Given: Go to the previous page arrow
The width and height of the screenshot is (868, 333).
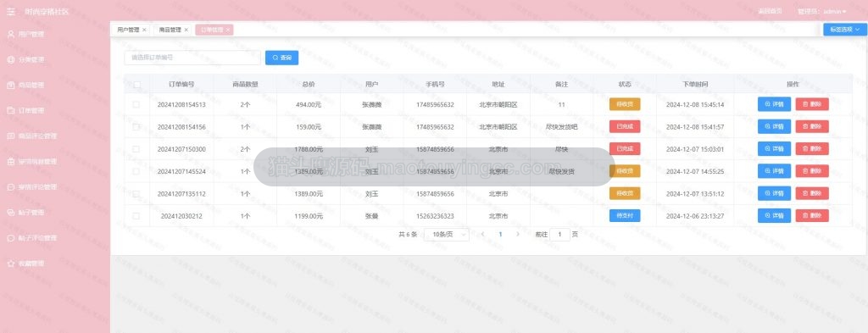Looking at the screenshot, I should point(482,235).
